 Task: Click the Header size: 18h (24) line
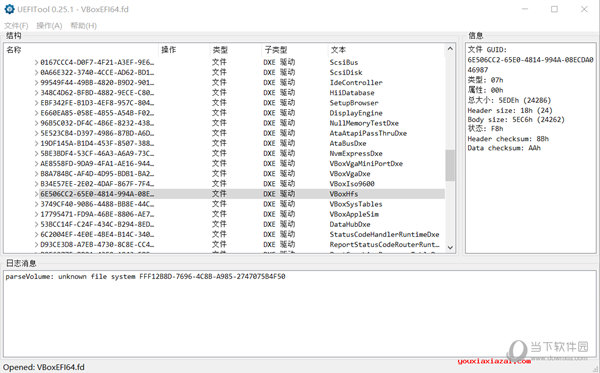click(510, 110)
